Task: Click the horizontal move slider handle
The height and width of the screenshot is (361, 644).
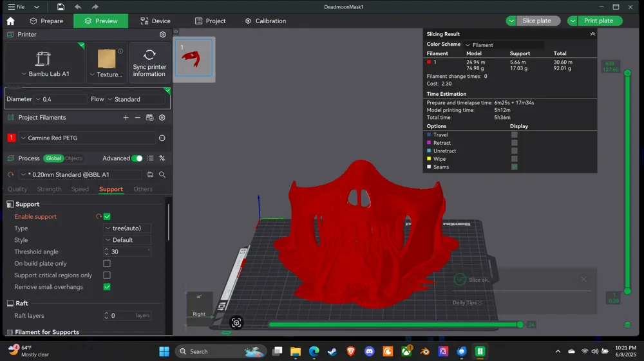Action: pyautogui.click(x=520, y=324)
